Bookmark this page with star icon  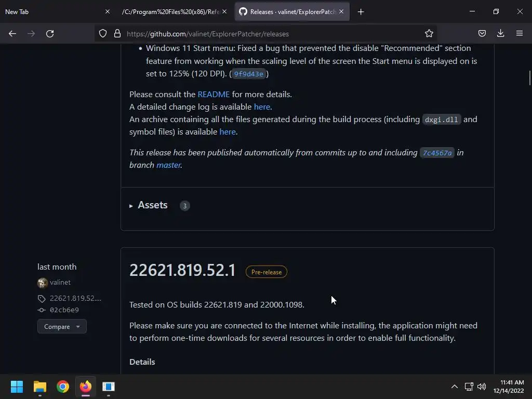[429, 34]
